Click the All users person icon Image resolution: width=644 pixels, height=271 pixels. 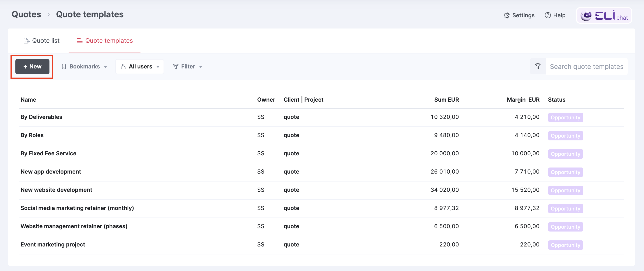pos(123,67)
